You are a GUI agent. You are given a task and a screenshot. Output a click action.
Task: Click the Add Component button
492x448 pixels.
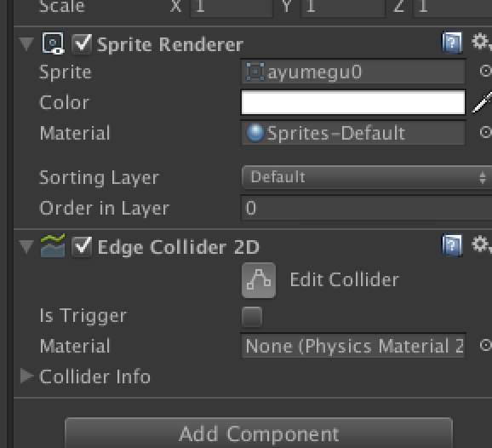259,434
